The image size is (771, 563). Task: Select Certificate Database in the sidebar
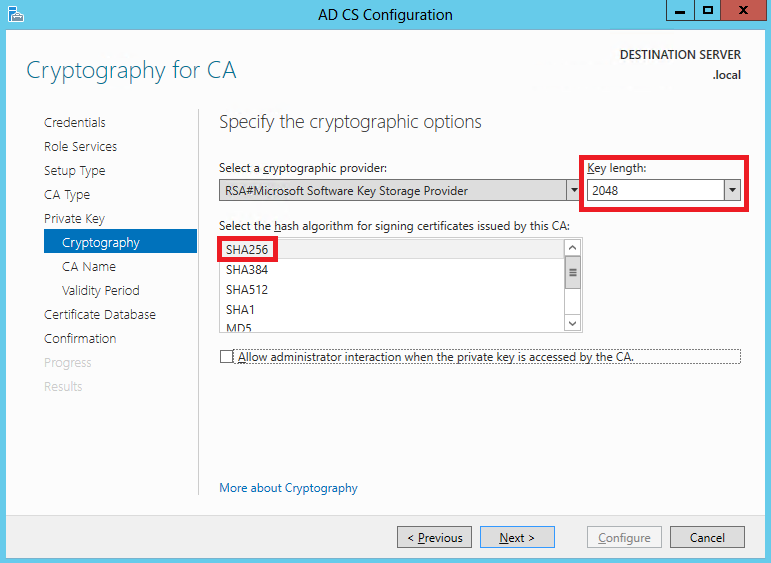(100, 315)
